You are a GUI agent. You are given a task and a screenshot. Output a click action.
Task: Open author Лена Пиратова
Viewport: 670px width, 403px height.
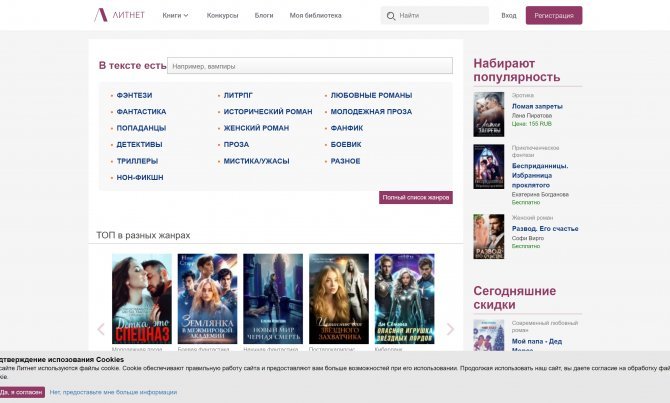coord(532,115)
